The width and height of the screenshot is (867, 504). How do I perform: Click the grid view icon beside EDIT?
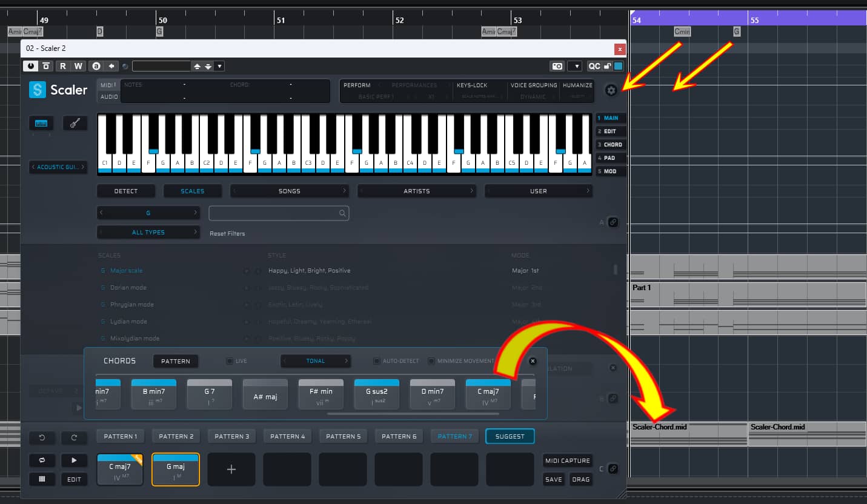click(x=42, y=479)
